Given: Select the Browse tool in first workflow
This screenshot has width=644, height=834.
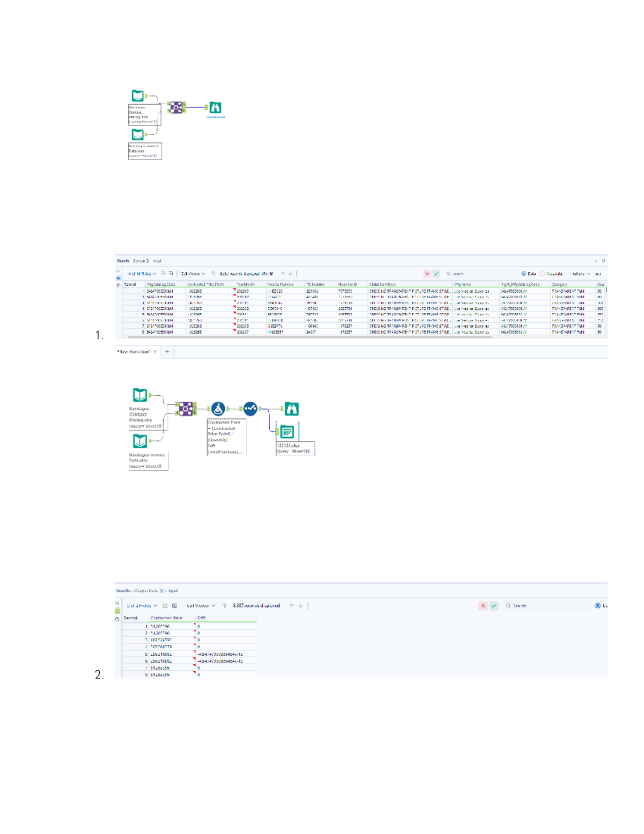Looking at the screenshot, I should (x=215, y=107).
